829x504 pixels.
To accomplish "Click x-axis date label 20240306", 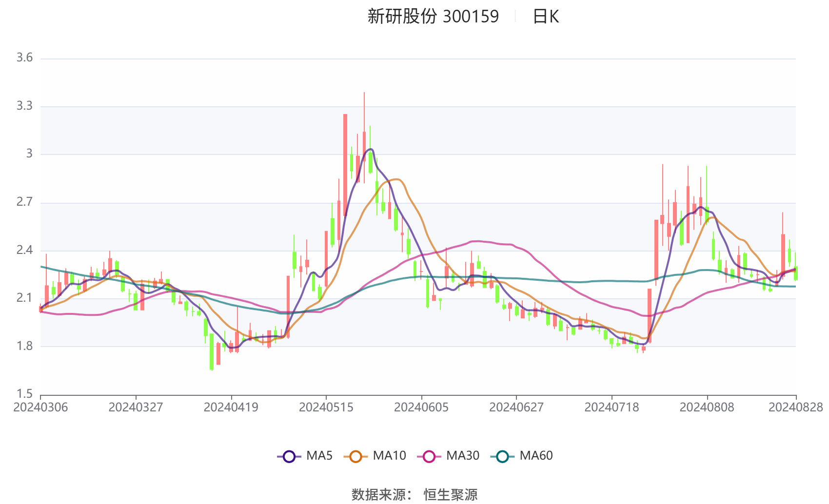I will [x=40, y=407].
